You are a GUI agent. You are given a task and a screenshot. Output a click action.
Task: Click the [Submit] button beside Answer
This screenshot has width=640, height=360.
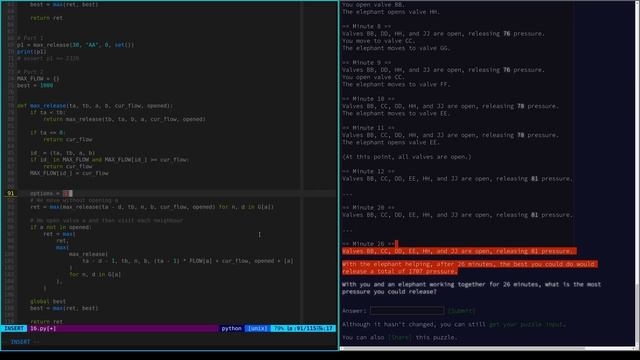pos(461,311)
